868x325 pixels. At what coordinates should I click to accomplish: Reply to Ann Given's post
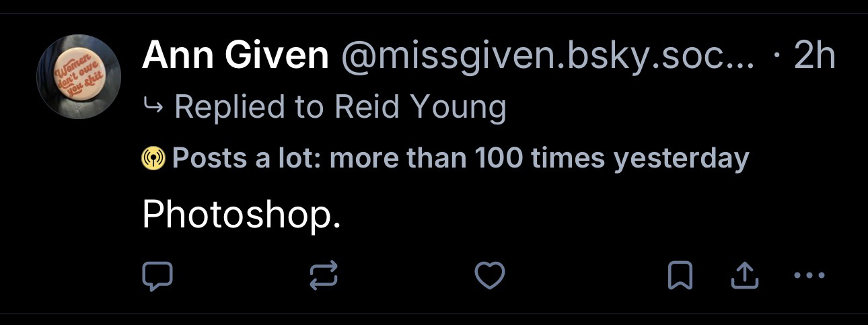click(x=158, y=275)
